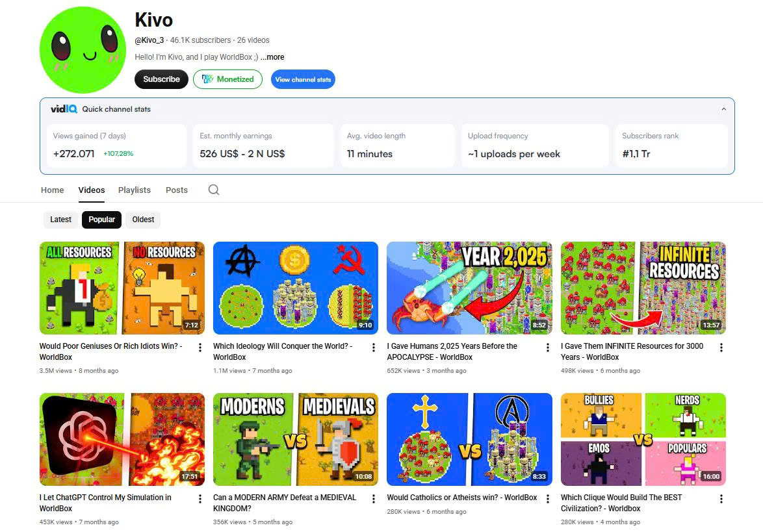Open options menu for INFINITE Resources video

point(721,348)
